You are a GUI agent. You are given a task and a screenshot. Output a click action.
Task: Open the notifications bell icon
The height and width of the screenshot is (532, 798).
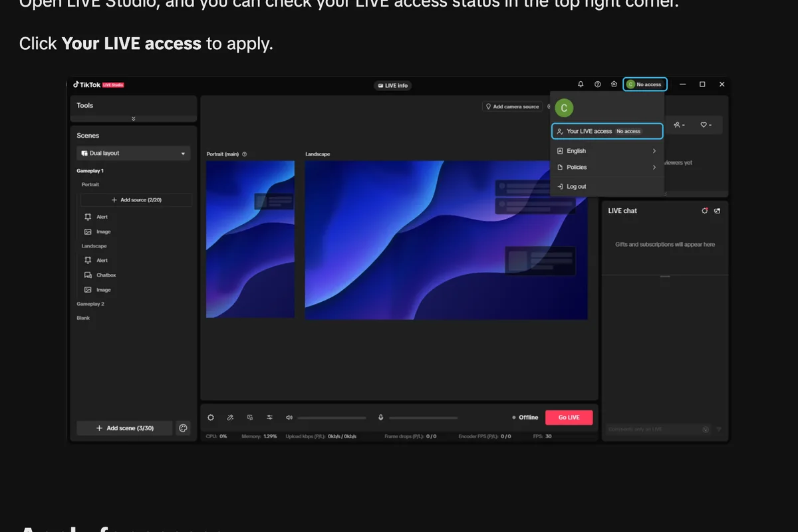click(581, 84)
